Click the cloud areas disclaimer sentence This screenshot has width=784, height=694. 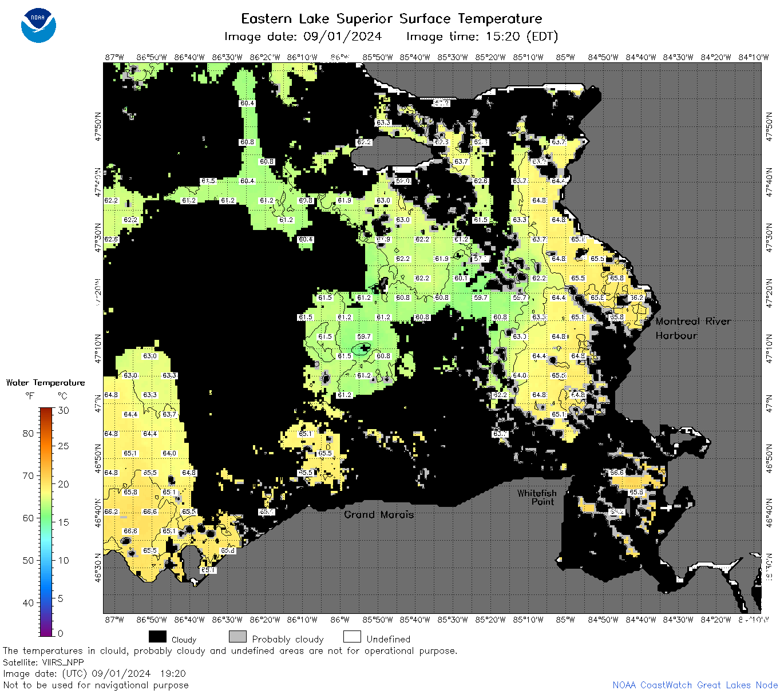(x=230, y=651)
